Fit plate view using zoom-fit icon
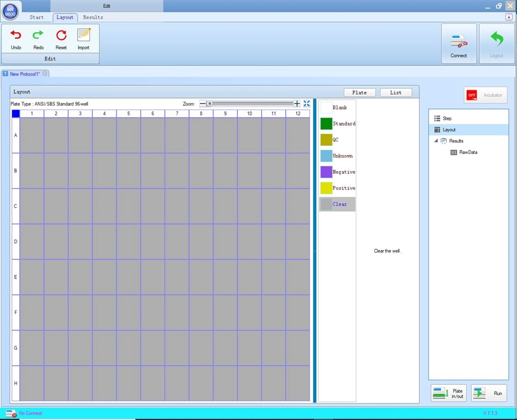This screenshot has width=517, height=420. (x=307, y=104)
